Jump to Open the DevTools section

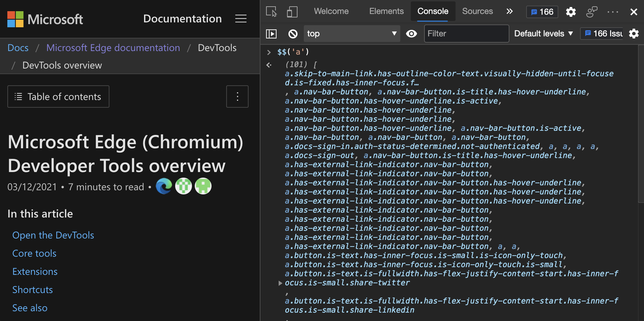[53, 235]
